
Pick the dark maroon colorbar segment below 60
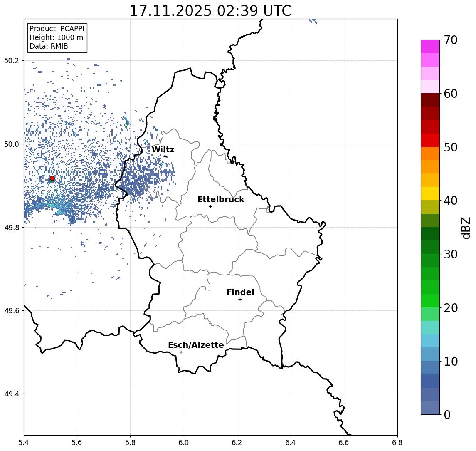pos(430,100)
